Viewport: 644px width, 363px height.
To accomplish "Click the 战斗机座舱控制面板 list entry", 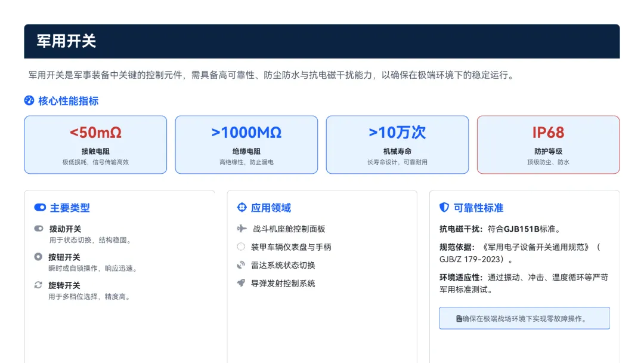I will point(289,229).
